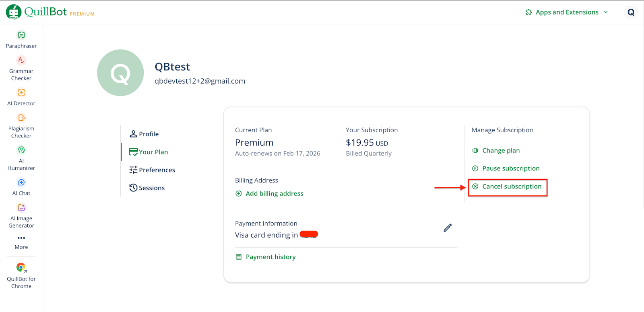
Task: Click Cancel subscription link
Action: (512, 187)
